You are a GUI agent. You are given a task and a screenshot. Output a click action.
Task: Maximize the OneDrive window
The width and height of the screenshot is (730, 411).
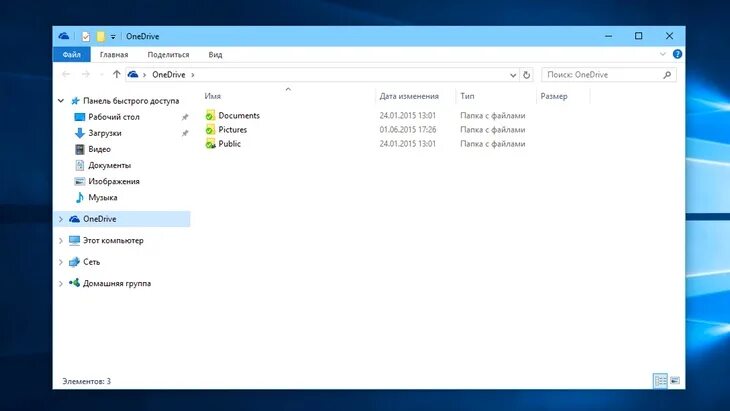coord(638,36)
